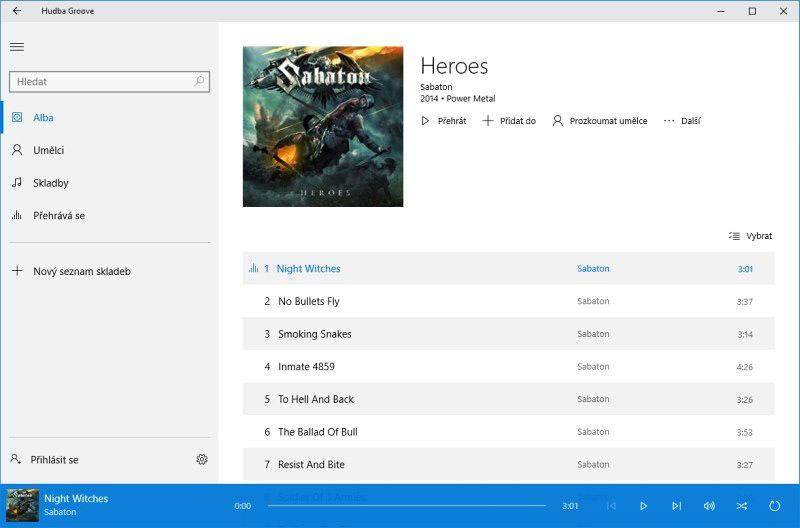Click Přihlásit se to sign in
This screenshot has width=800, height=528.
point(44,460)
